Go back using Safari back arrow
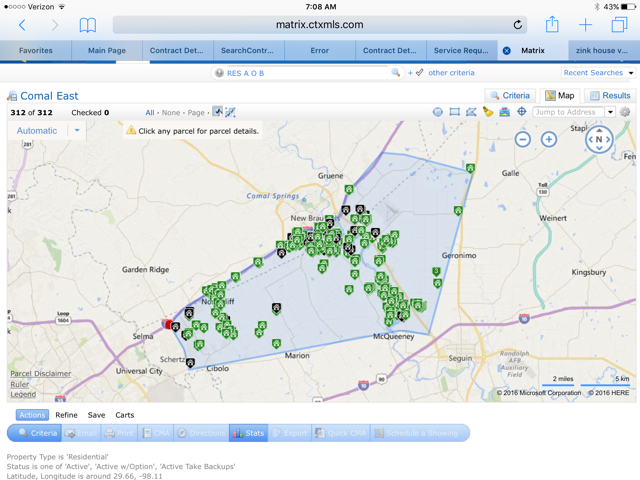The width and height of the screenshot is (640, 480). click(x=22, y=25)
